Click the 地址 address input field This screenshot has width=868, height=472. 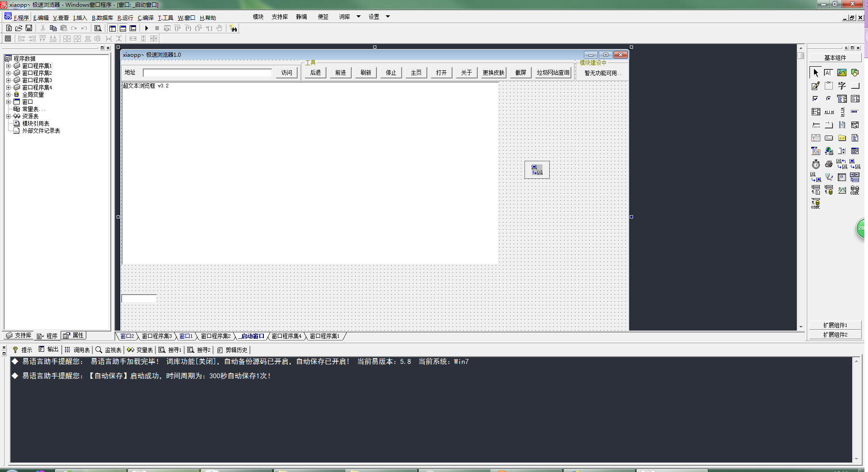point(207,73)
